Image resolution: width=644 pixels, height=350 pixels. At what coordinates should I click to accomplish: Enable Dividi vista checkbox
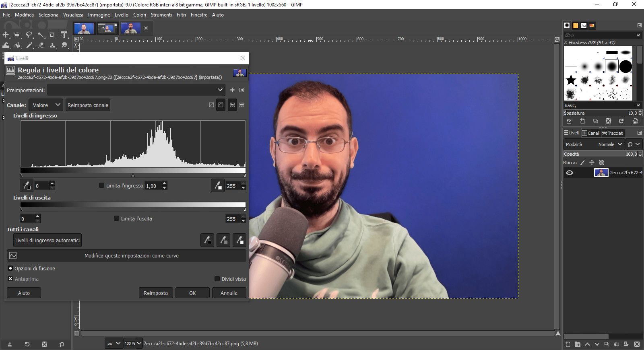pyautogui.click(x=217, y=279)
